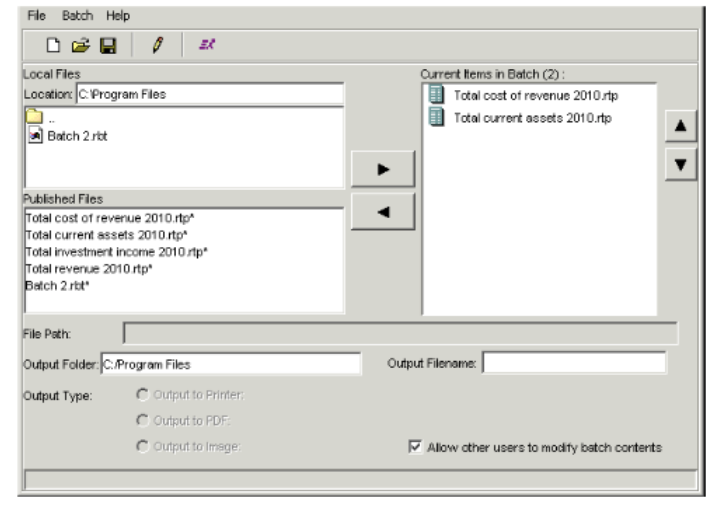This screenshot has width=720, height=508.
Task: Click the move item down arrow
Action: [x=679, y=165]
